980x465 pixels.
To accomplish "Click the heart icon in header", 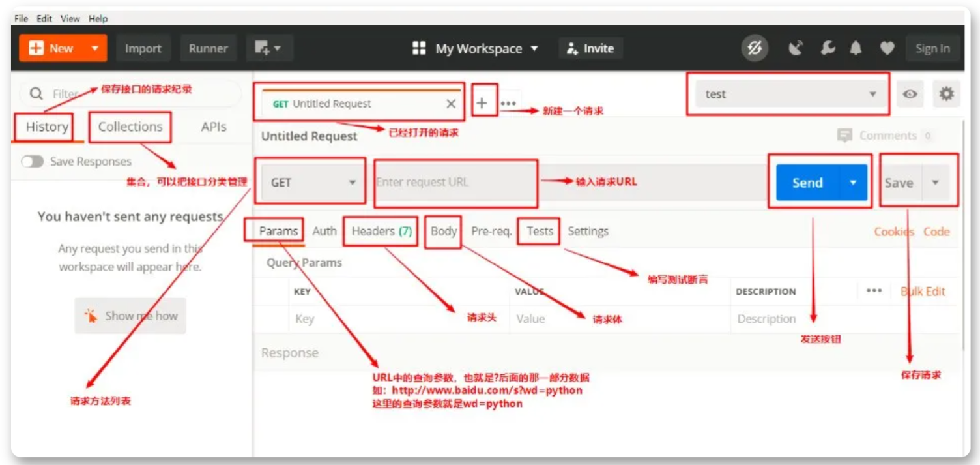I will coord(887,48).
